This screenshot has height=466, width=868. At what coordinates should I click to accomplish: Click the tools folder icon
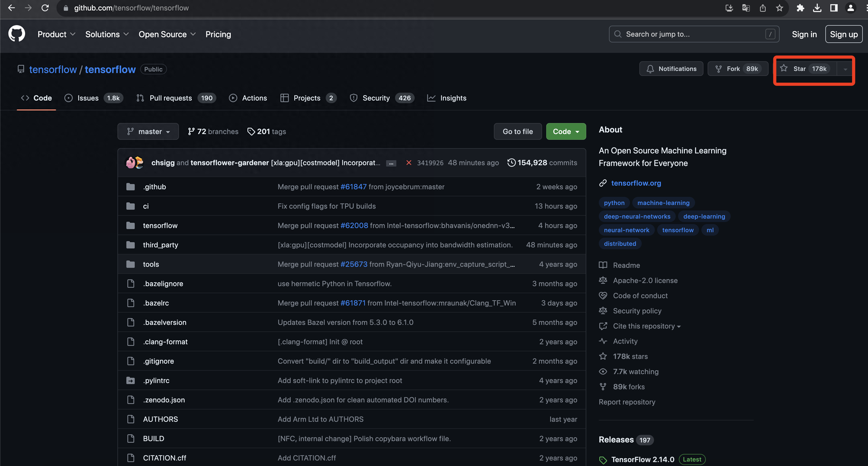click(131, 264)
